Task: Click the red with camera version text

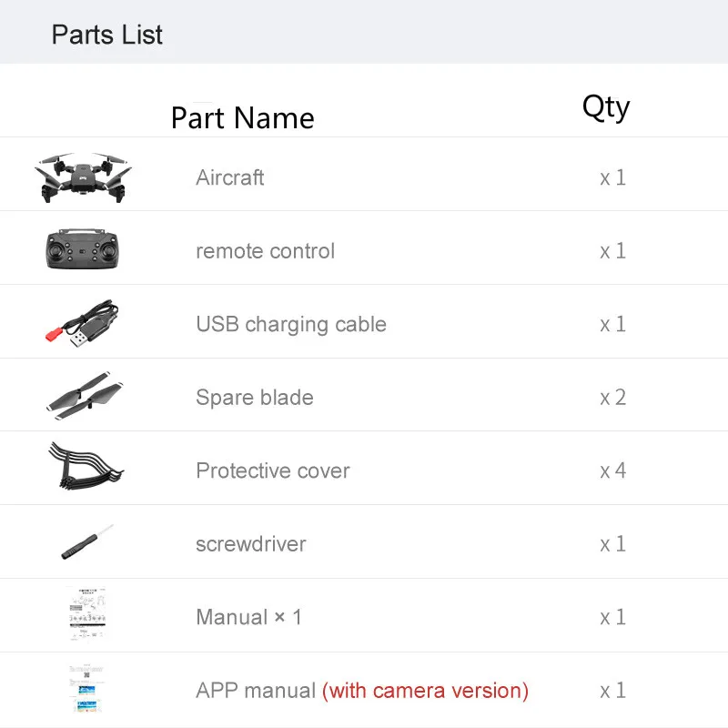Action: click(x=425, y=691)
